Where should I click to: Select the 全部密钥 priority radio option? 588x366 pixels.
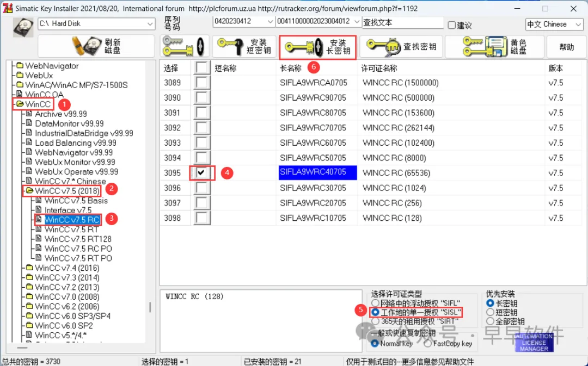[x=490, y=321]
